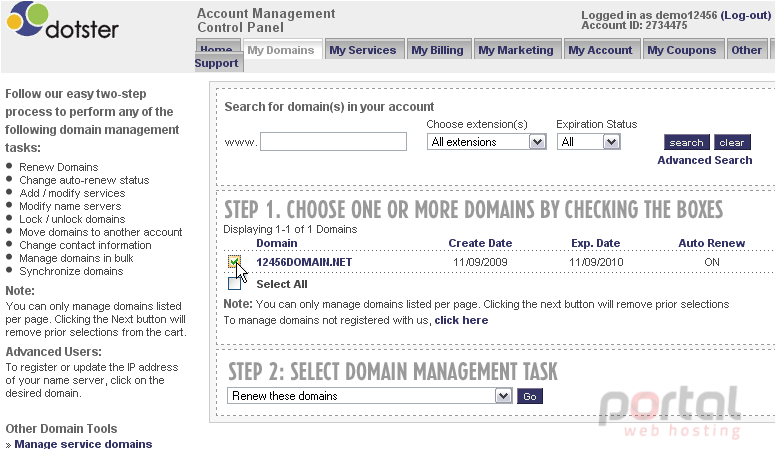Screen dimensions: 776x450
Task: Click the 11/09/2009 create date cell
Action: 480,262
